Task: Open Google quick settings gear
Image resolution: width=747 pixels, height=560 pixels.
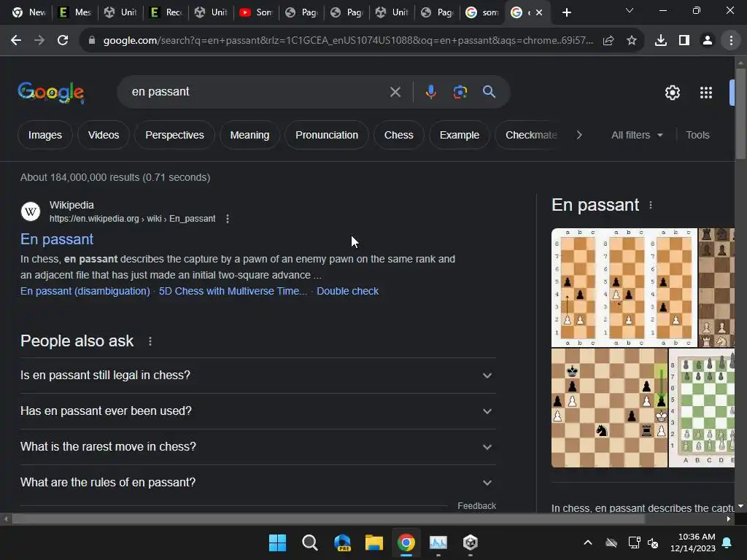Action: pos(672,93)
